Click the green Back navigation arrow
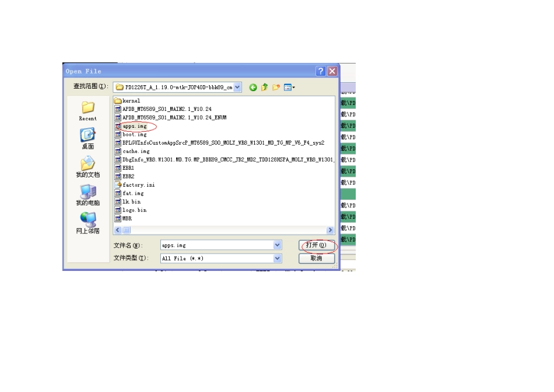Image resolution: width=554 pixels, height=392 pixels. (253, 87)
